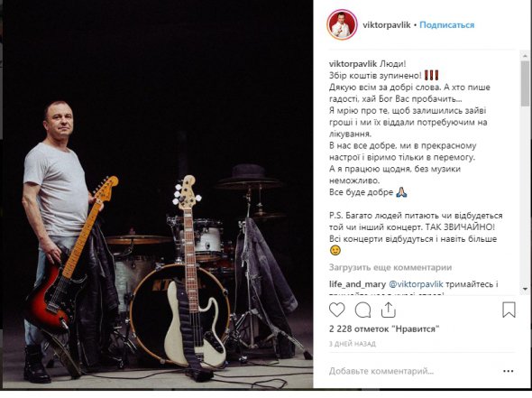Open commenter life_and_mary profile
The height and width of the screenshot is (398, 532).
357,284
